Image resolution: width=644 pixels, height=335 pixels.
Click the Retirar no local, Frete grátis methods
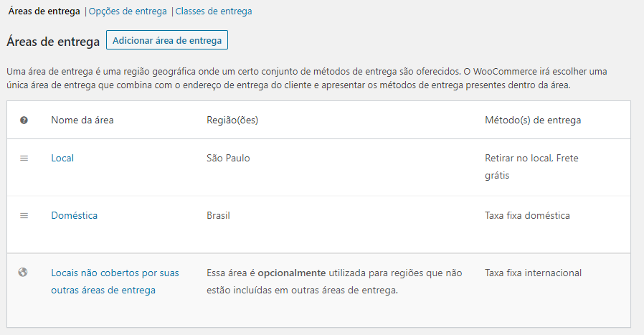point(531,166)
